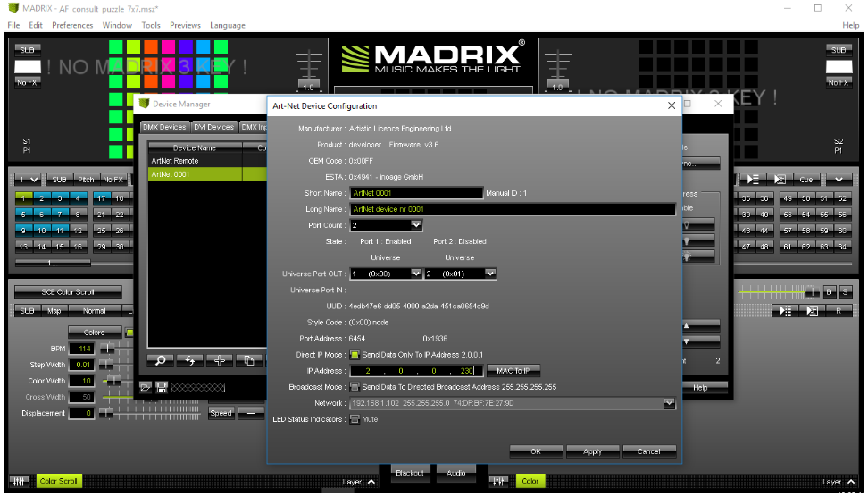Screen dimensions: 868x497
Task: Click the play-with-fade icon left of the R button
Action: [x=812, y=311]
